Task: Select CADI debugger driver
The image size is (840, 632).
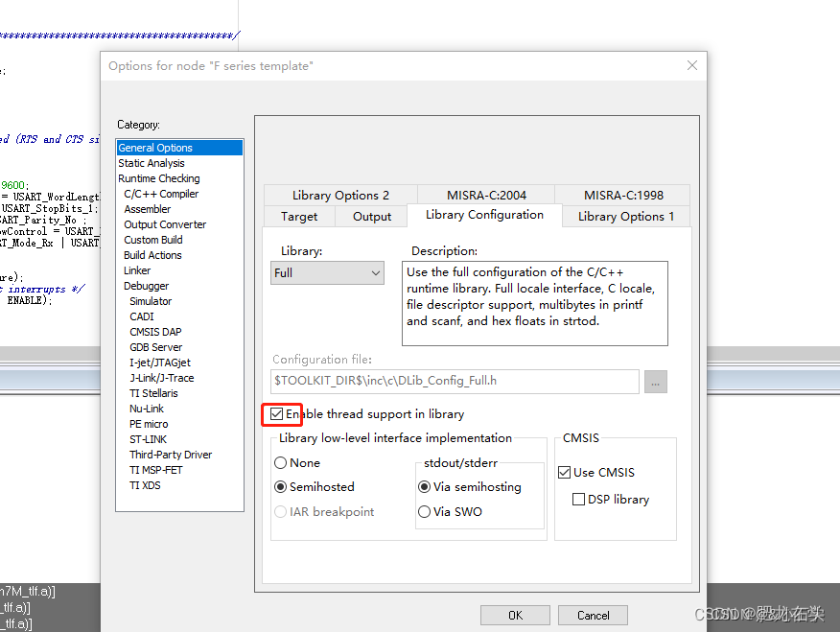Action: (141, 316)
